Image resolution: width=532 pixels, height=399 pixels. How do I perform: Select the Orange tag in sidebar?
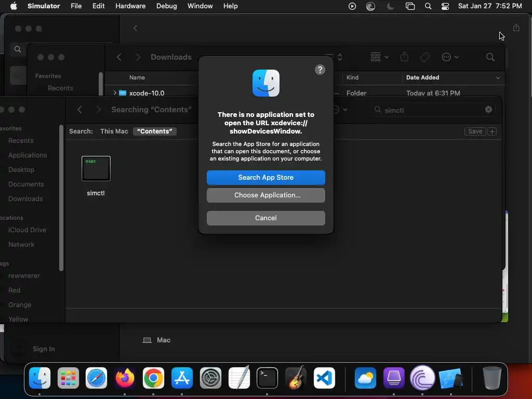coord(20,304)
